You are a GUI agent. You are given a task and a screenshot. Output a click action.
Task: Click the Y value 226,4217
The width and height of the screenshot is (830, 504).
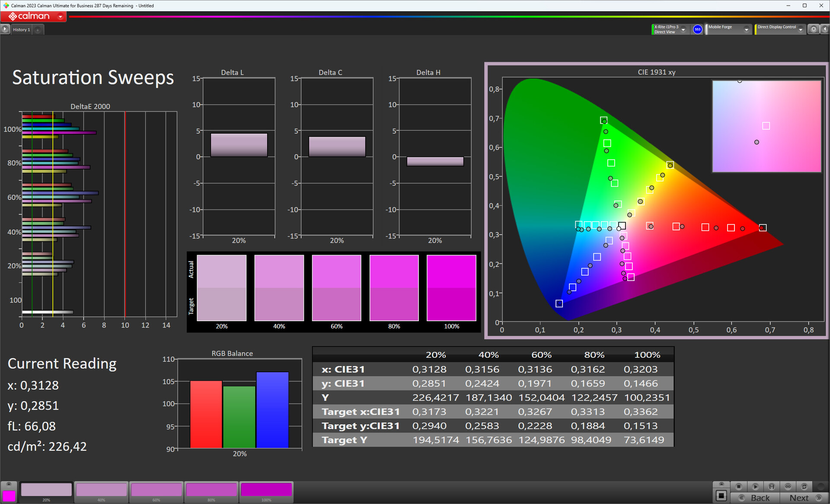click(x=435, y=397)
